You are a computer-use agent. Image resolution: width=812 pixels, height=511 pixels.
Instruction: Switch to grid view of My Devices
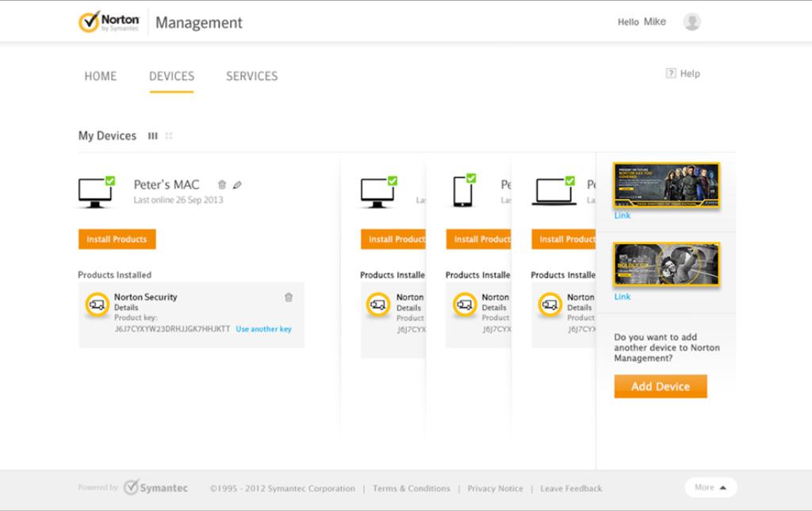coord(169,136)
